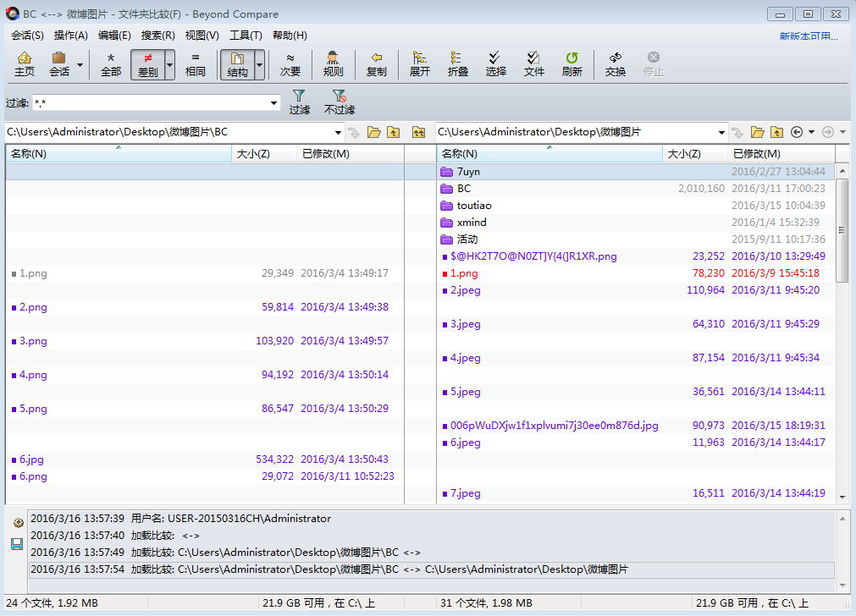The image size is (856, 616).
Task: Click the 复制 (Copy) toolbar icon
Action: 376,64
